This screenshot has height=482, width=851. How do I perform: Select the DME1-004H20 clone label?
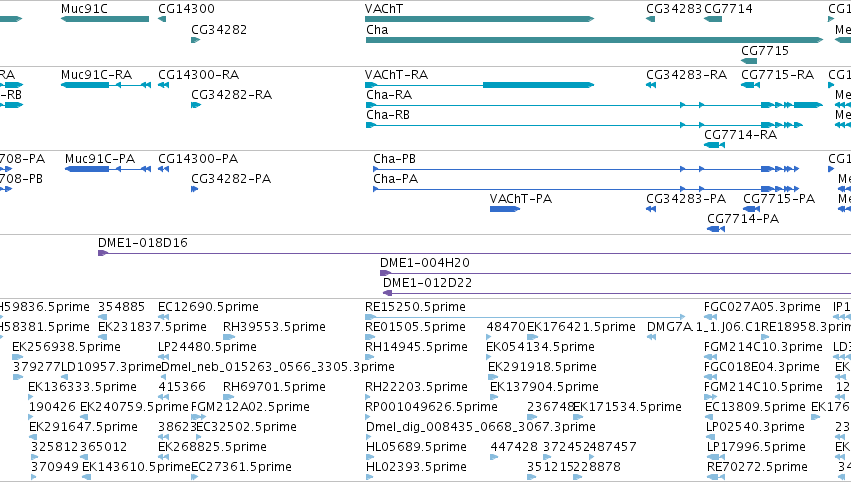pos(424,263)
